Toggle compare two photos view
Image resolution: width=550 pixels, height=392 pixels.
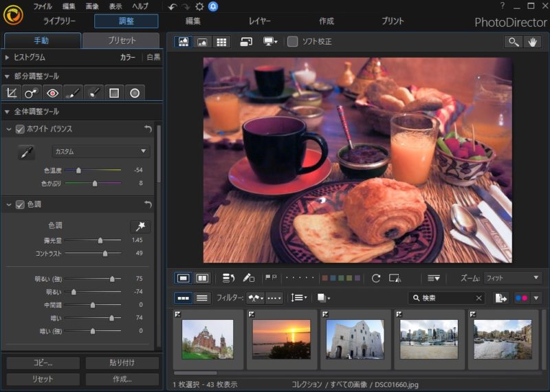[x=202, y=279]
